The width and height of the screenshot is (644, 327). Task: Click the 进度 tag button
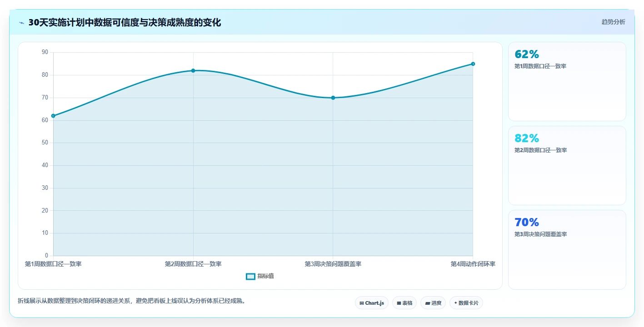433,303
